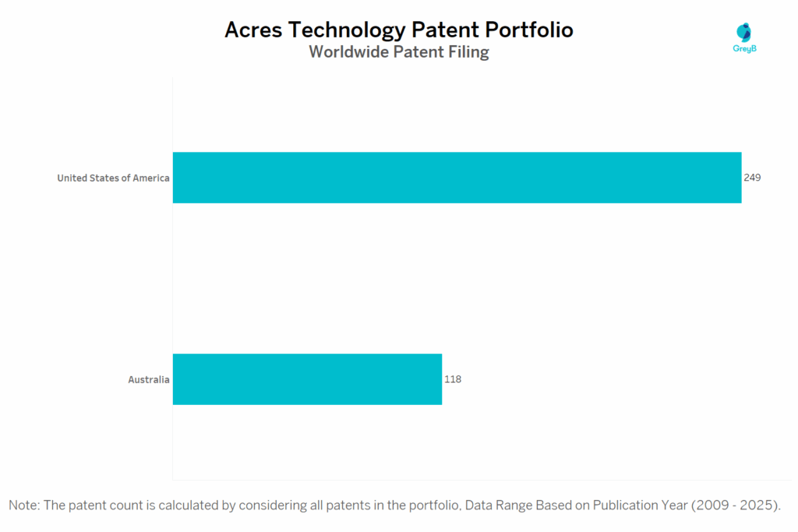Select the United States of America label
The height and width of the screenshot is (532, 798).
coord(113,178)
